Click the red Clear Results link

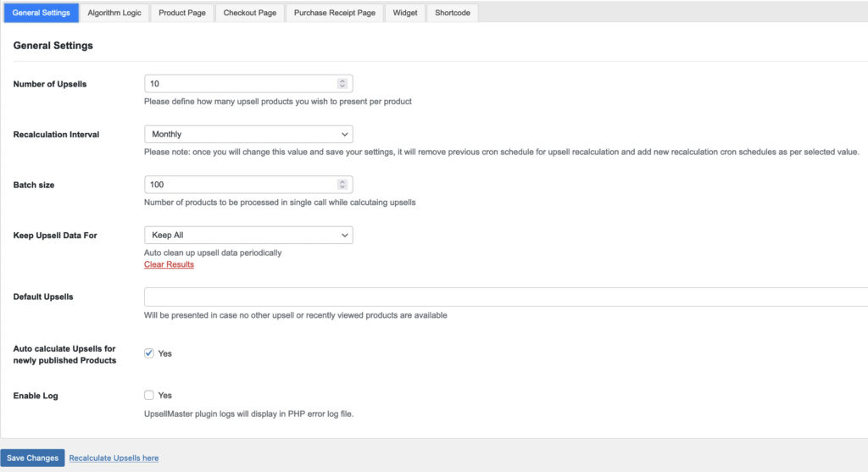[169, 264]
